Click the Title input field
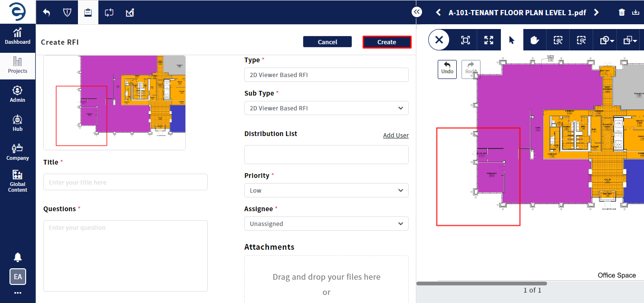 pos(125,182)
